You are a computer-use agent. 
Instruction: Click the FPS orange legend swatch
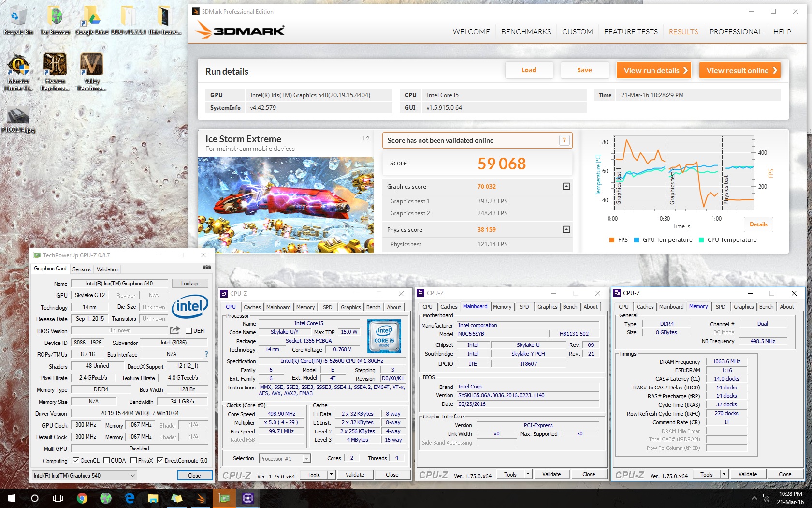click(x=612, y=240)
